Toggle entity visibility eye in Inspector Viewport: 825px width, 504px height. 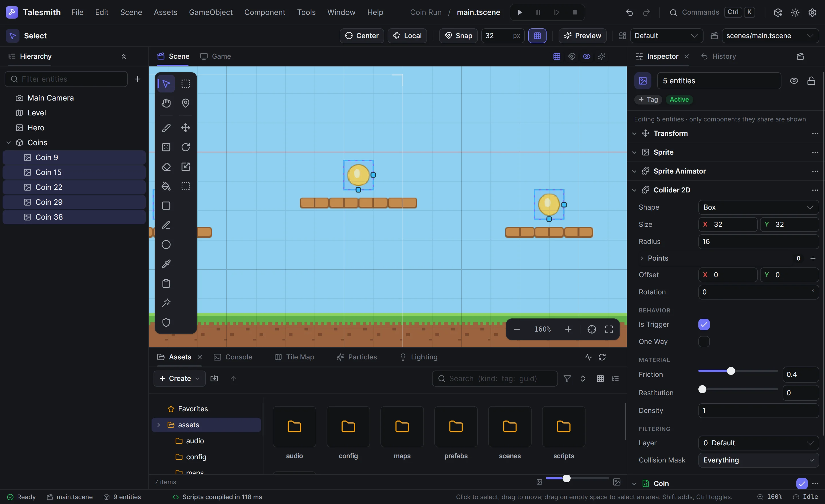(x=793, y=81)
